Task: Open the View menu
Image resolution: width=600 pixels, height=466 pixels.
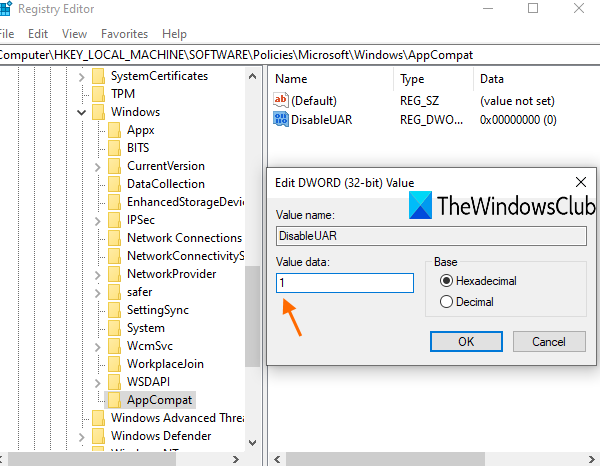Action: [74, 34]
